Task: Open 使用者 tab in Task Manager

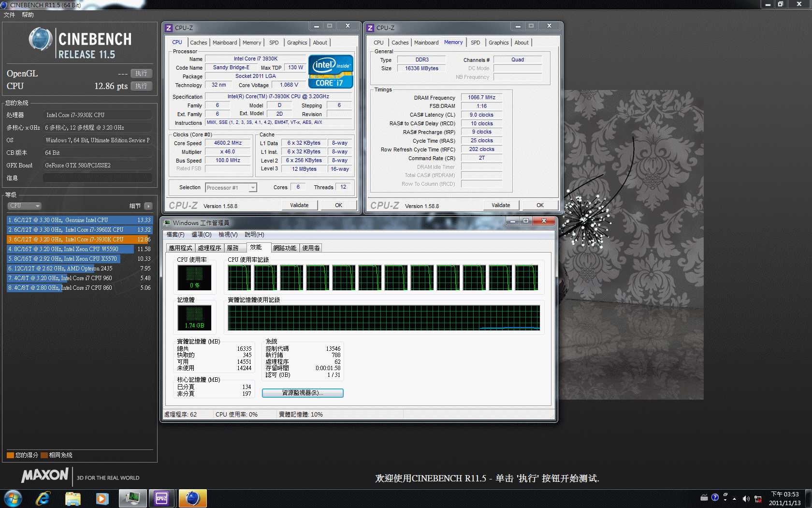Action: pos(311,248)
